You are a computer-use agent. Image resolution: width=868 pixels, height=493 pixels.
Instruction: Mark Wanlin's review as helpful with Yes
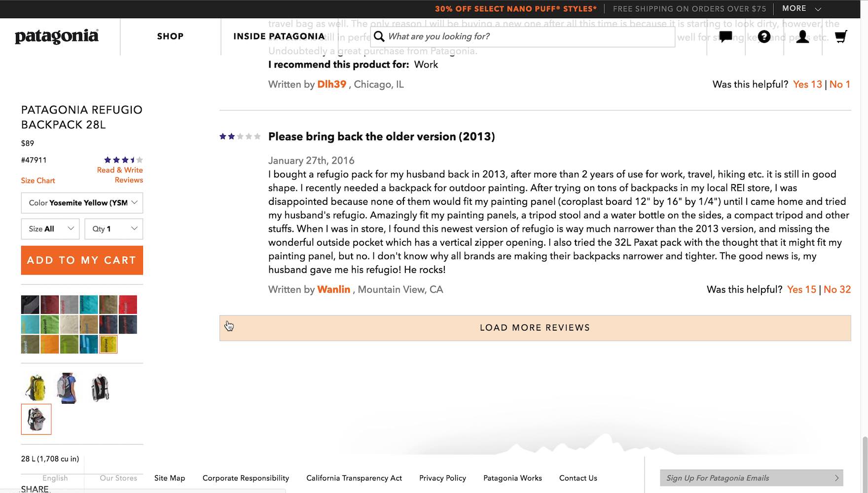(x=801, y=290)
